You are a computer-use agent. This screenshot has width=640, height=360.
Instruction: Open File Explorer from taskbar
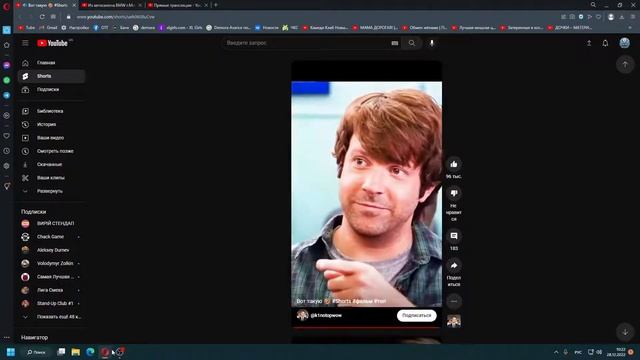click(76, 352)
